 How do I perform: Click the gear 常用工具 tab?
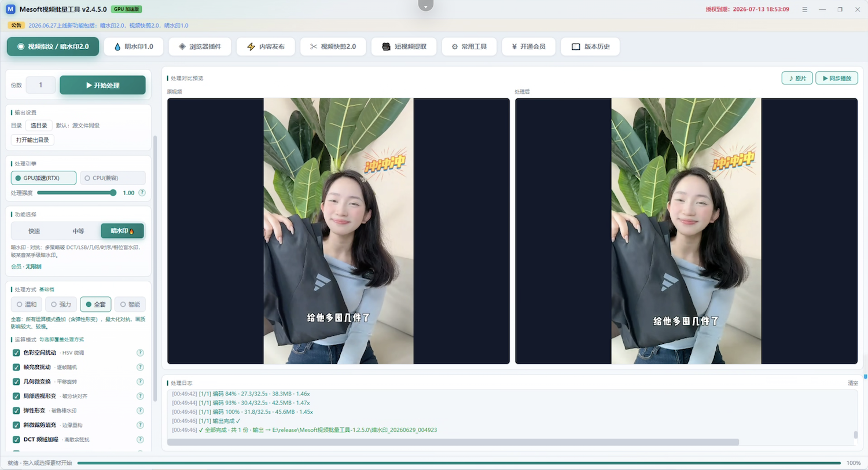[x=469, y=46]
